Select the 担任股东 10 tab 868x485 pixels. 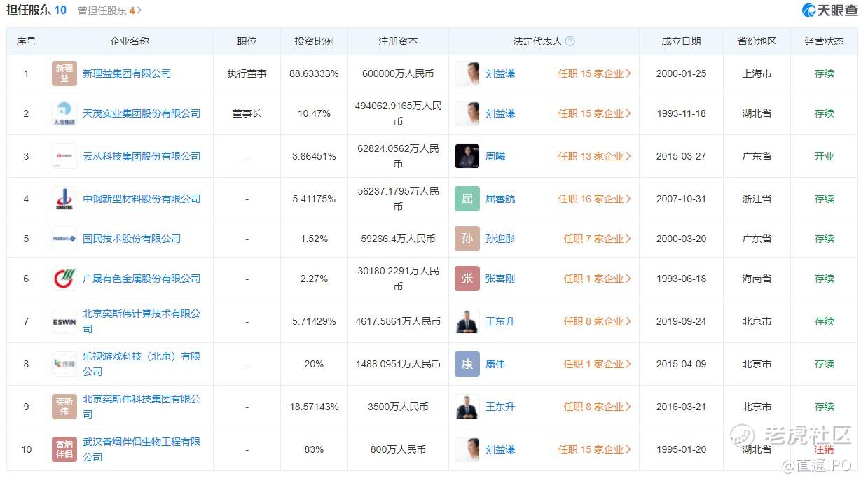36,10
